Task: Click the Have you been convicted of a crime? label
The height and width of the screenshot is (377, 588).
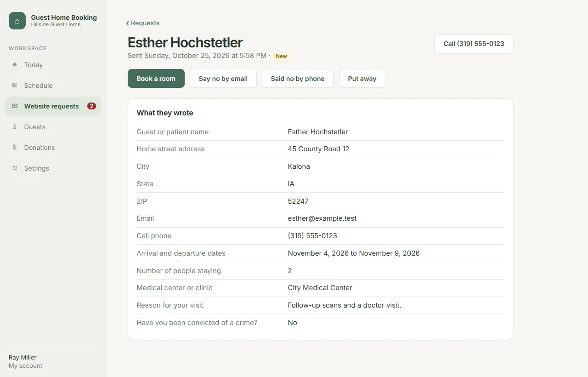Action: (x=197, y=323)
